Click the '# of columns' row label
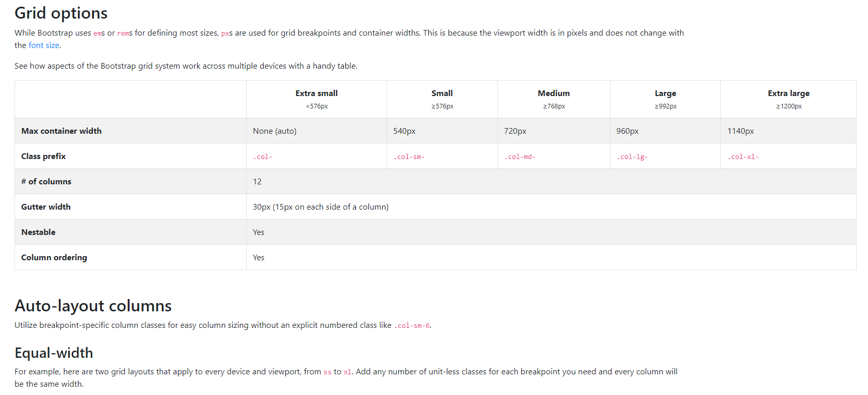 tap(46, 182)
